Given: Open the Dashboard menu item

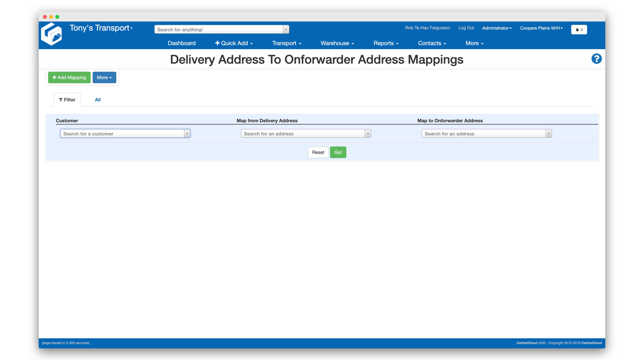Looking at the screenshot, I should (x=181, y=43).
